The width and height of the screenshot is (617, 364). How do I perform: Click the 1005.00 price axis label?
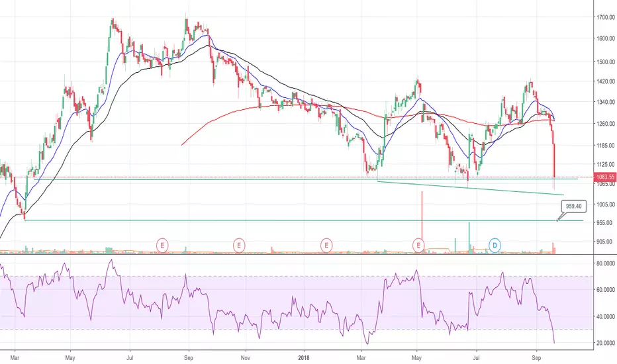606,205
